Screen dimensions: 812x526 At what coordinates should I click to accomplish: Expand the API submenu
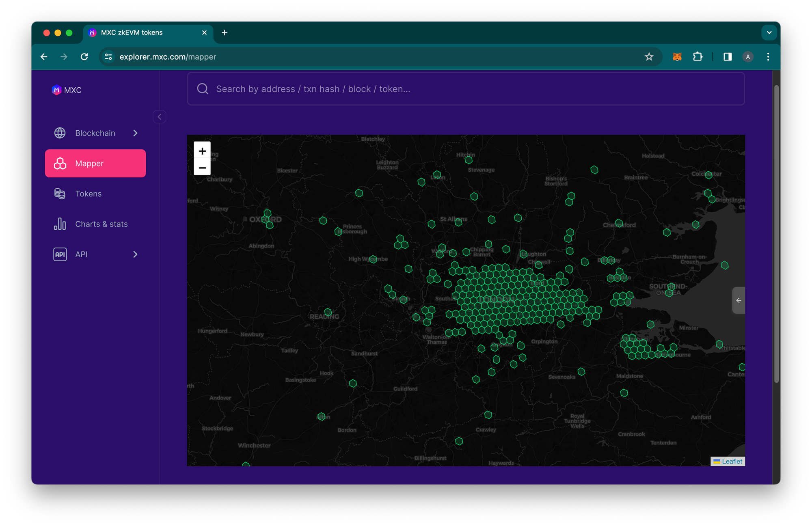coord(135,254)
